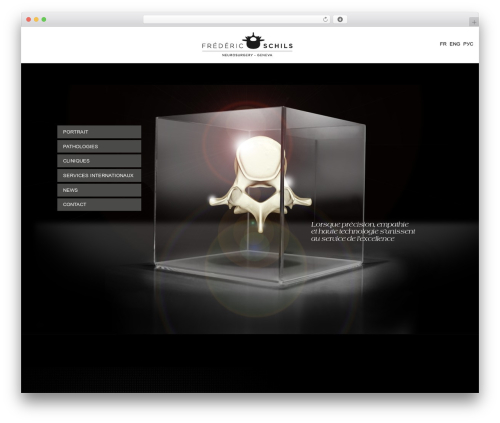Open a new tab with plus button
Image resolution: width=500 pixels, height=423 pixels.
click(474, 22)
